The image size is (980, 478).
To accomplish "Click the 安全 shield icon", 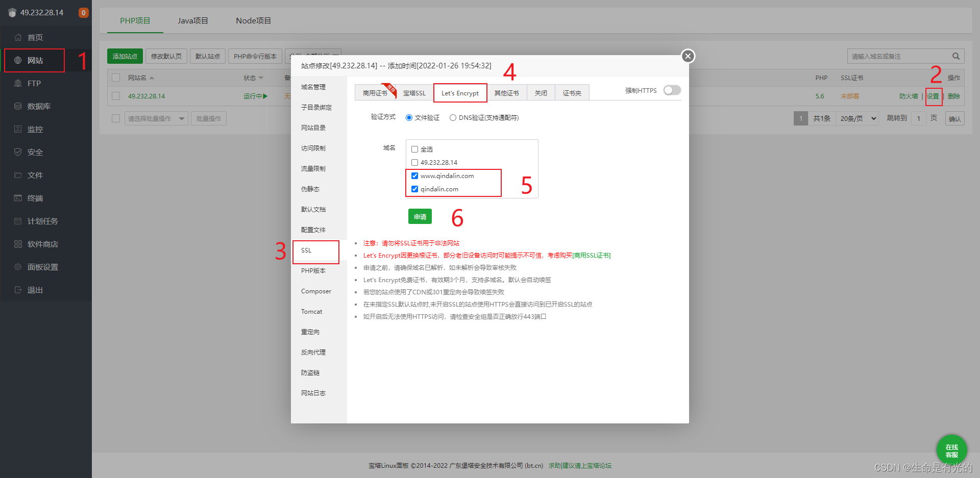I will tap(18, 152).
